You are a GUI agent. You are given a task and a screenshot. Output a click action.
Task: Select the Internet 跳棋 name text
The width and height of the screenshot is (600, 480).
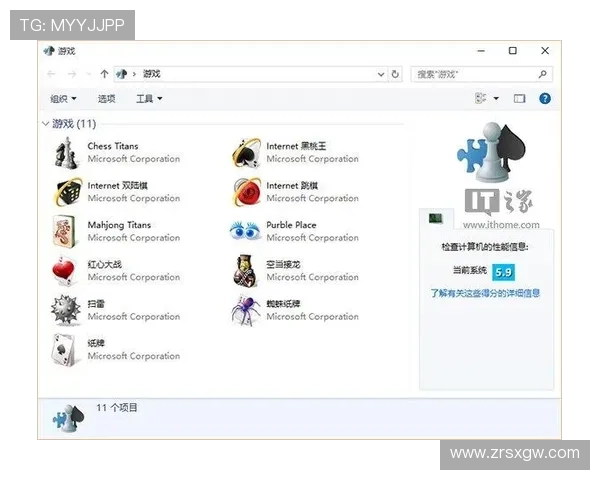point(292,186)
